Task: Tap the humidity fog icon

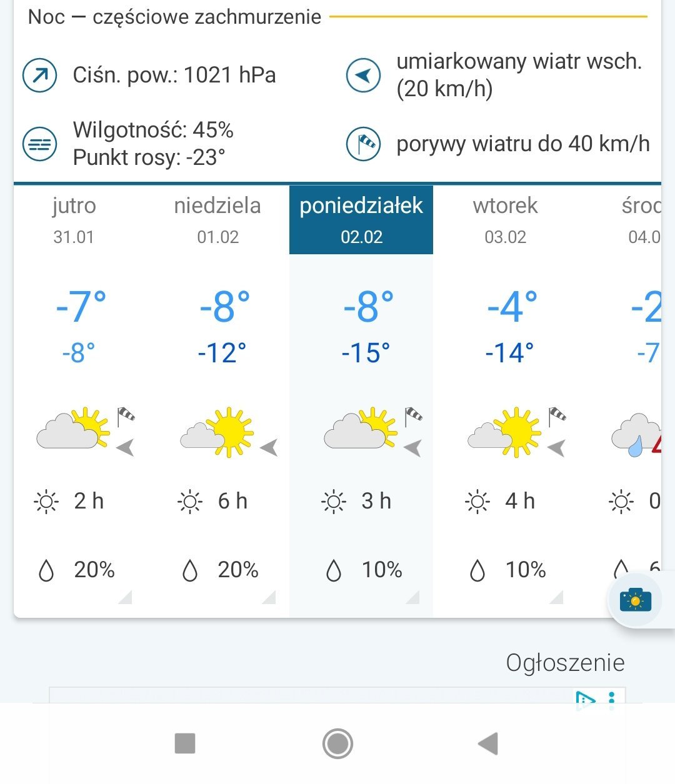Action: point(40,144)
